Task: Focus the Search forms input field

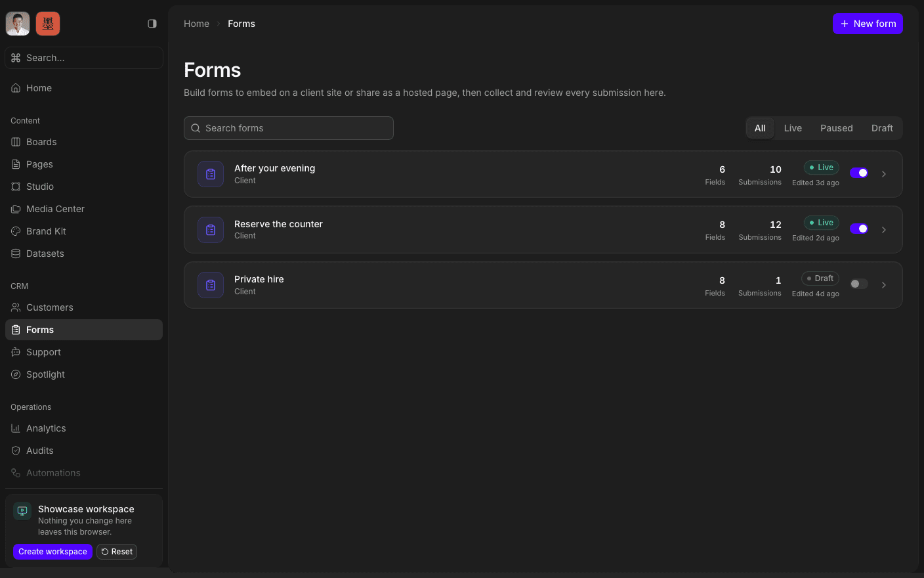Action: pyautogui.click(x=289, y=128)
